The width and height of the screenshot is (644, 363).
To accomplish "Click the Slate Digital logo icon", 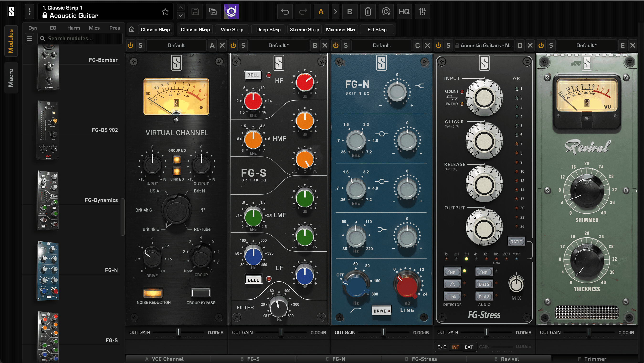I will coord(11,11).
